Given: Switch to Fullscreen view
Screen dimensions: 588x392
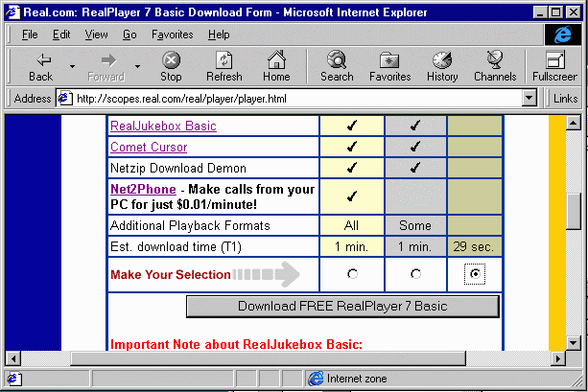Looking at the screenshot, I should [554, 67].
